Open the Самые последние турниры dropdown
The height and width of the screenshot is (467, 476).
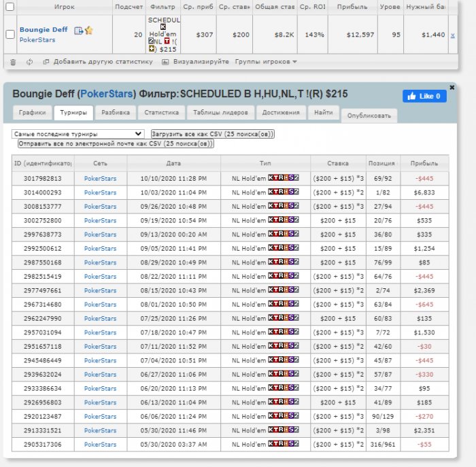tap(78, 134)
